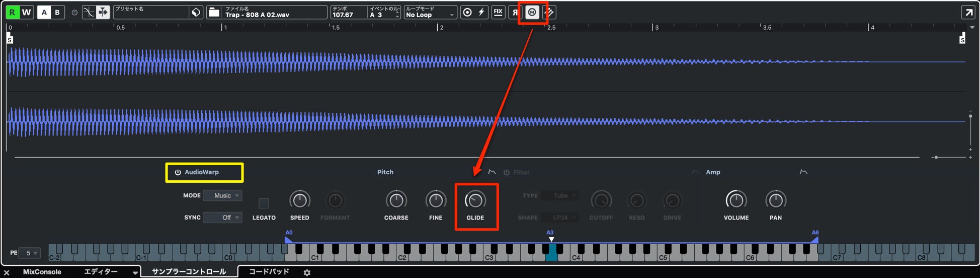
Task: Toggle the Read automation R button
Action: (x=12, y=12)
